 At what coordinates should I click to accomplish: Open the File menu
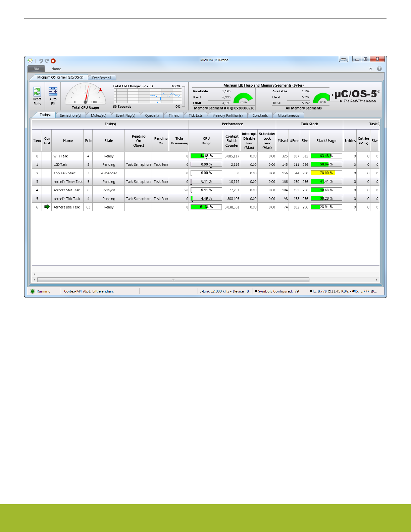click(x=36, y=69)
